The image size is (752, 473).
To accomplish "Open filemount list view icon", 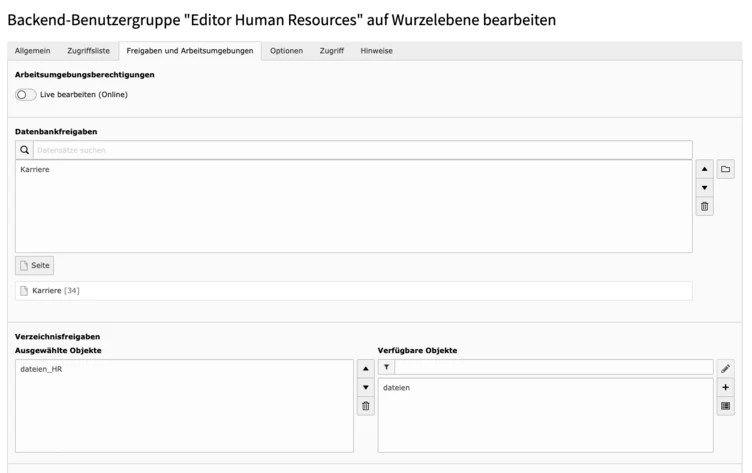I will click(x=726, y=406).
